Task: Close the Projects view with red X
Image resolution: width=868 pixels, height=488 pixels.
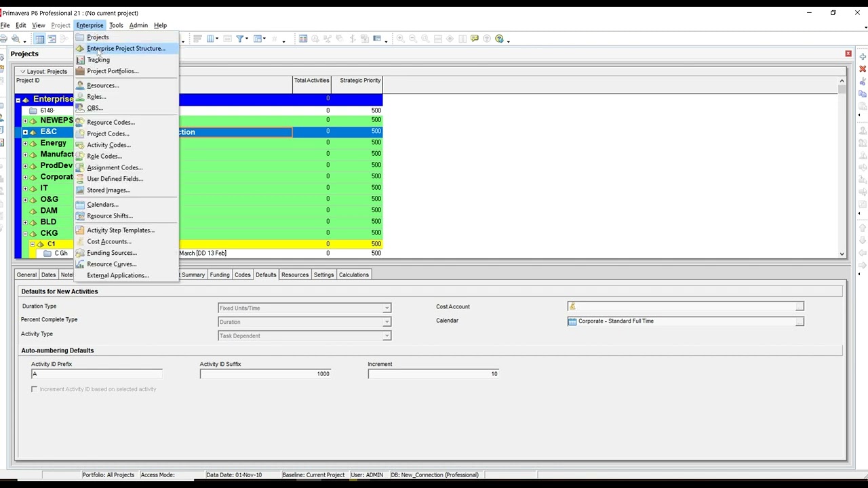Action: click(x=848, y=54)
